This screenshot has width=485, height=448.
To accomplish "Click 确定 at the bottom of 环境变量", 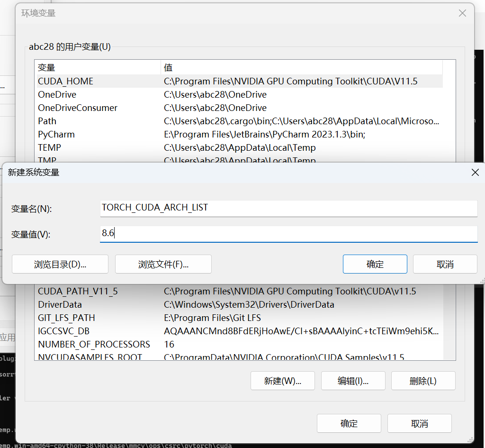I will [x=349, y=423].
